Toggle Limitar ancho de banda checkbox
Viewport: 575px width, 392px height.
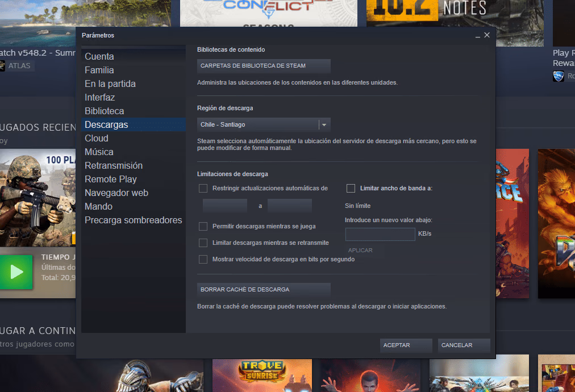click(x=351, y=188)
